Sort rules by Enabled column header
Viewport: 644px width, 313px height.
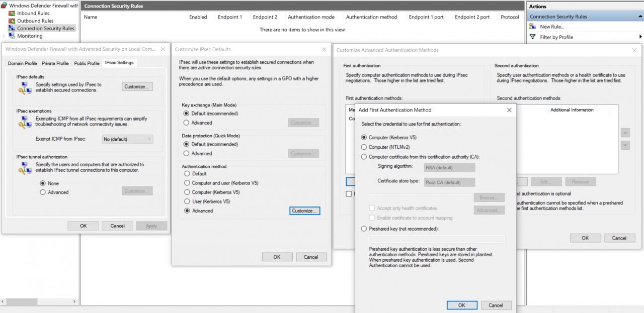(x=198, y=17)
